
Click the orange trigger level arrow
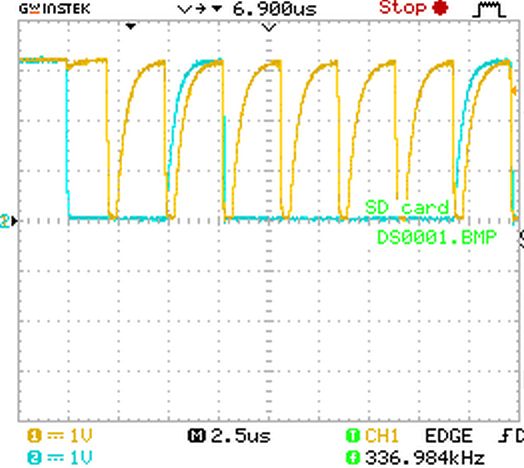tap(514, 91)
